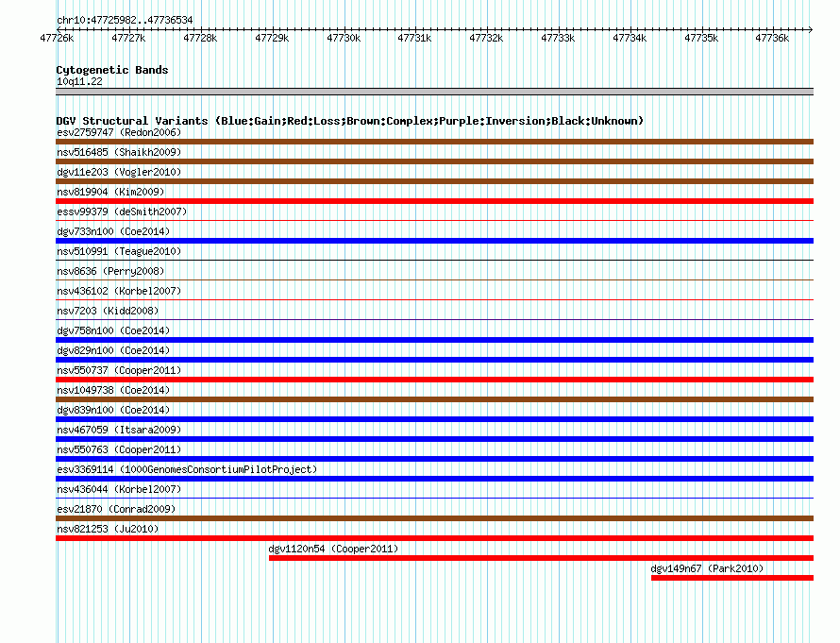This screenshot has height=643, width=840.
Task: Select the red bar under nsv821253 (Ju2010)
Action: pyautogui.click(x=434, y=538)
